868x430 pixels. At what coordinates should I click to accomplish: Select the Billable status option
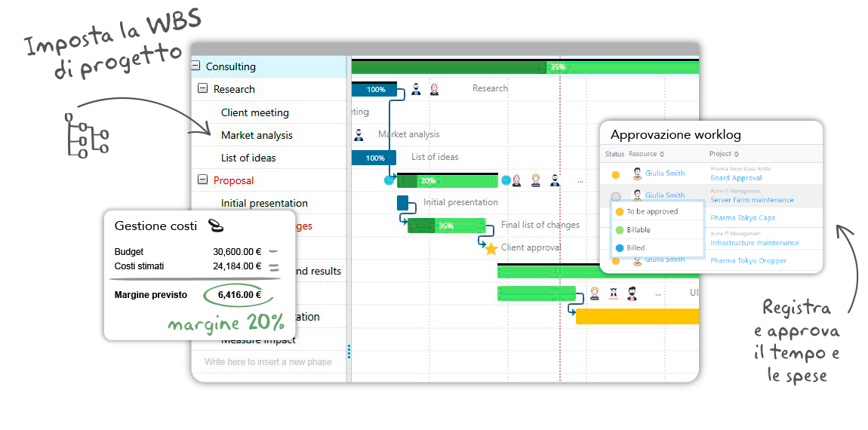pyautogui.click(x=638, y=229)
